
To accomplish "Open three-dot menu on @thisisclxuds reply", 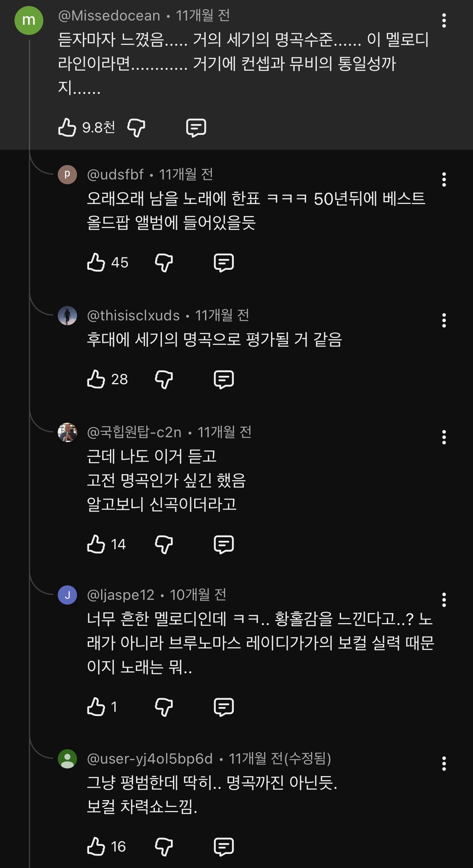I will [x=444, y=320].
